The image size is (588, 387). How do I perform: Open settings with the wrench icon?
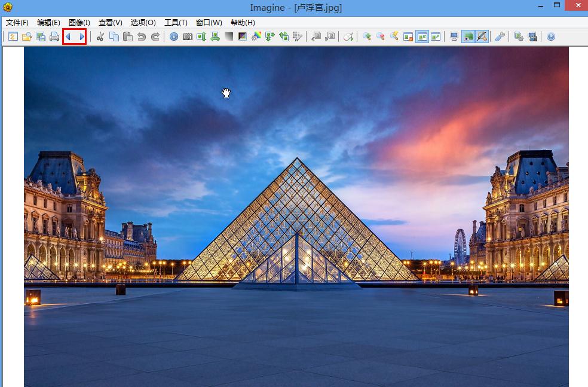click(500, 36)
